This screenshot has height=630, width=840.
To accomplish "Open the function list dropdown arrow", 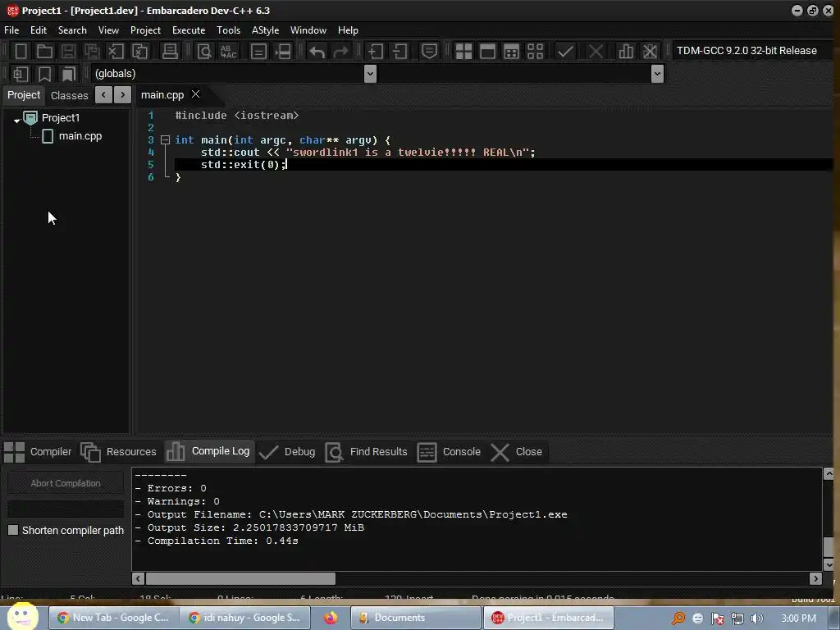I will (657, 74).
